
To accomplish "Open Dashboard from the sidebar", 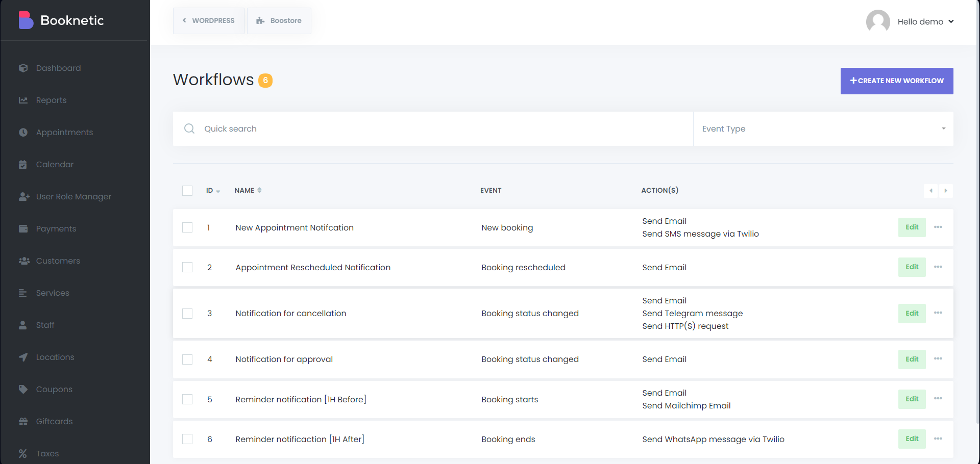I will 58,68.
